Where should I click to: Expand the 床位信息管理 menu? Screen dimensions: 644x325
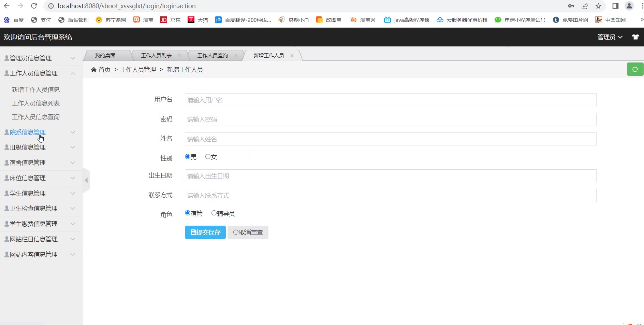pos(41,178)
